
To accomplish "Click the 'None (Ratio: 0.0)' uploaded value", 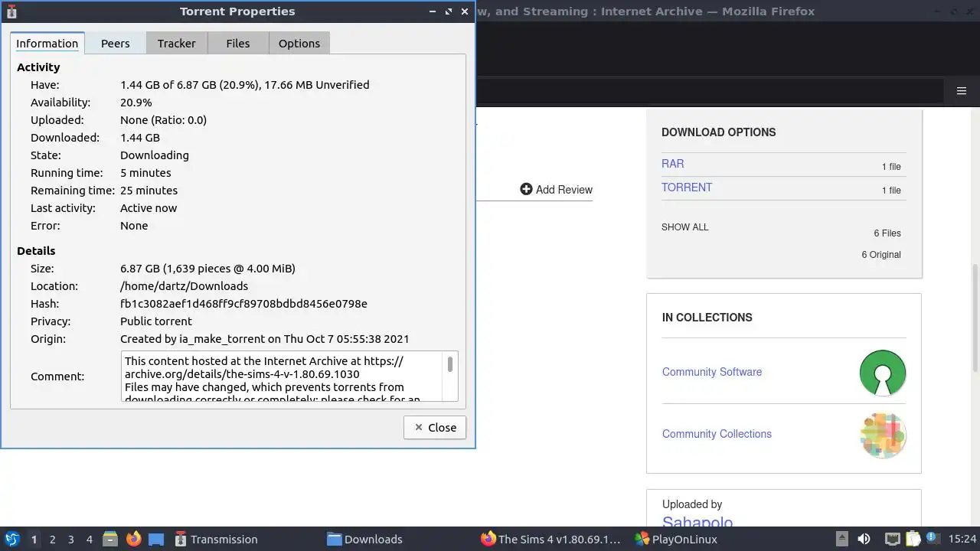I will [163, 120].
